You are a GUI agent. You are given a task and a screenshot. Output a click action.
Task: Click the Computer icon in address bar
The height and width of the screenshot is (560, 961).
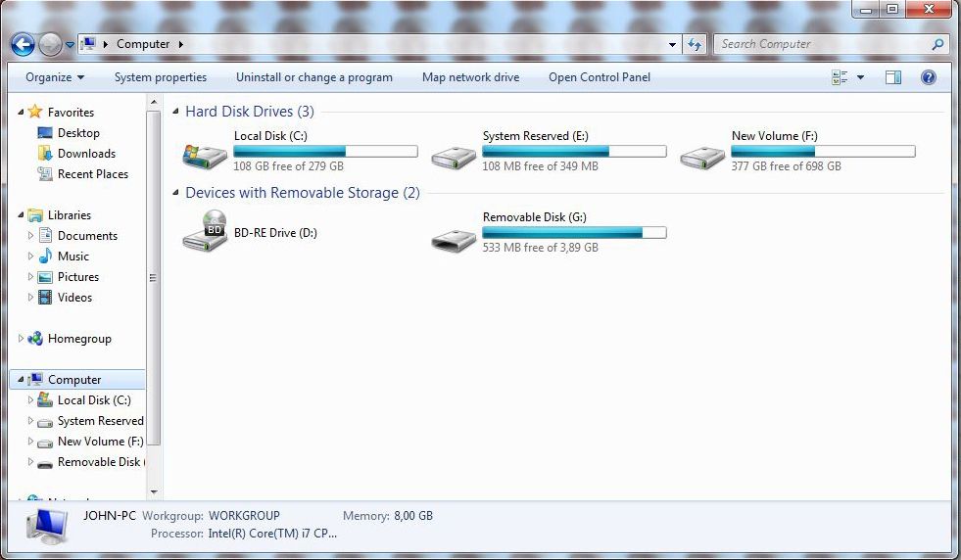89,43
